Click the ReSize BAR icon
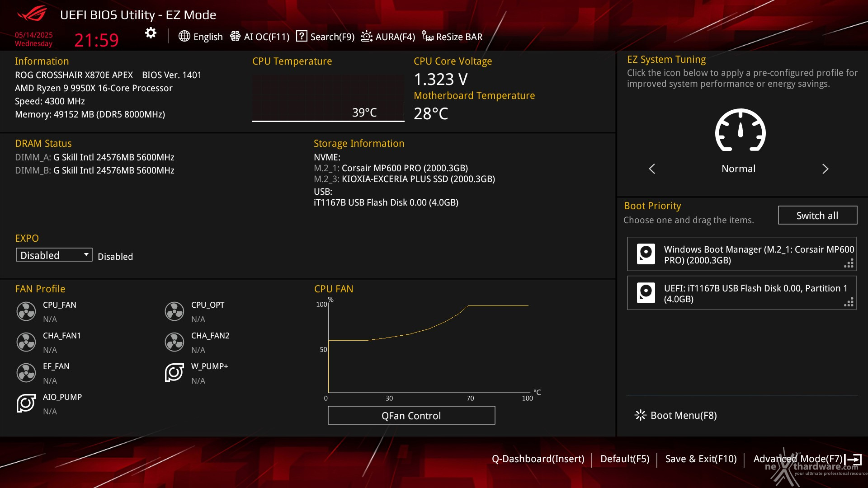 [428, 36]
